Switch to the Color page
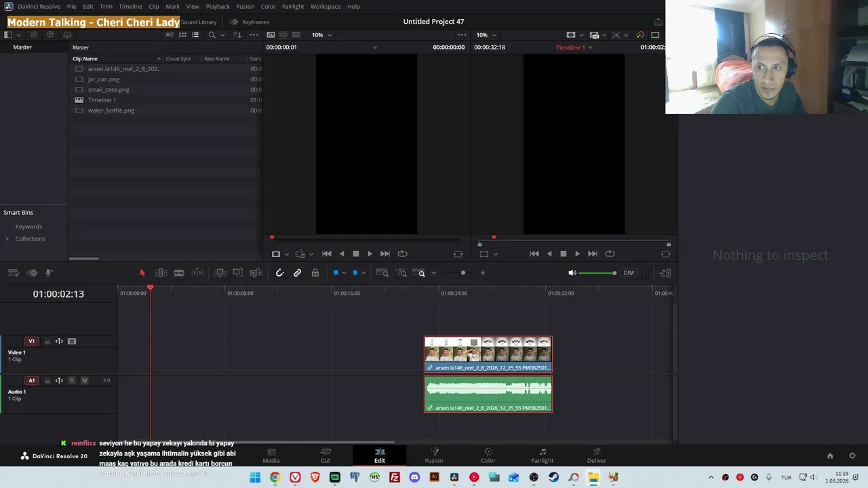 [x=488, y=455]
